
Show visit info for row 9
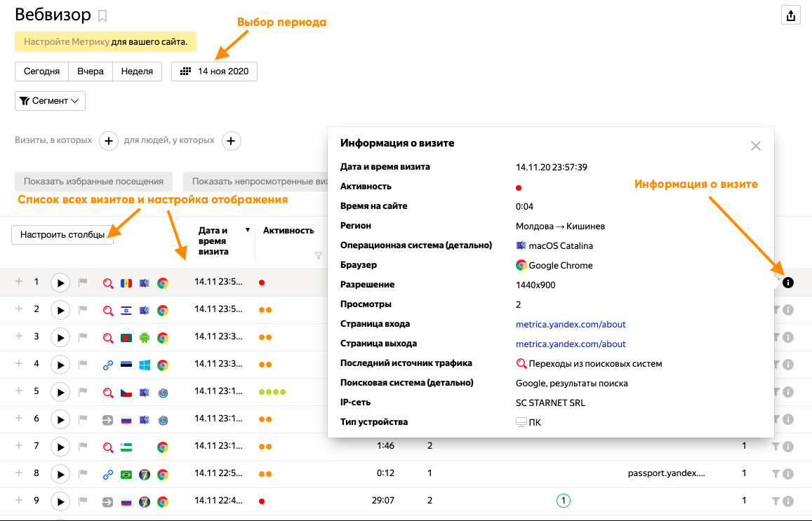coord(787,501)
